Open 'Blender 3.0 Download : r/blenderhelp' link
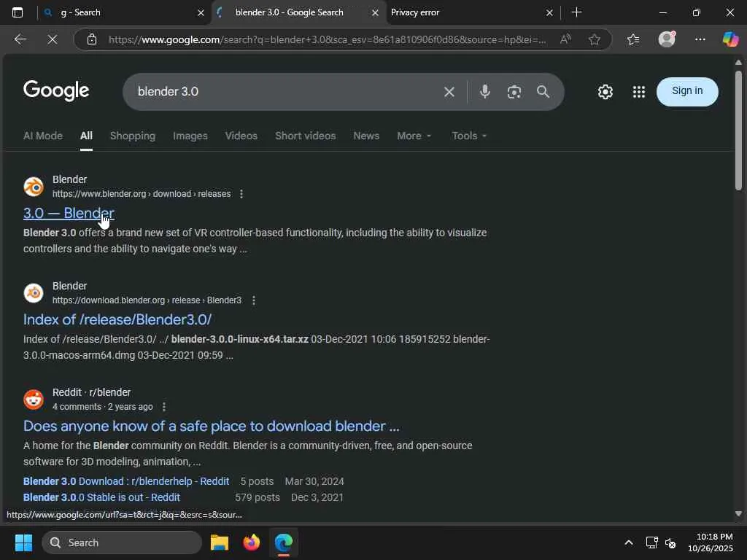Screen dimensions: 747x560 click(126, 481)
